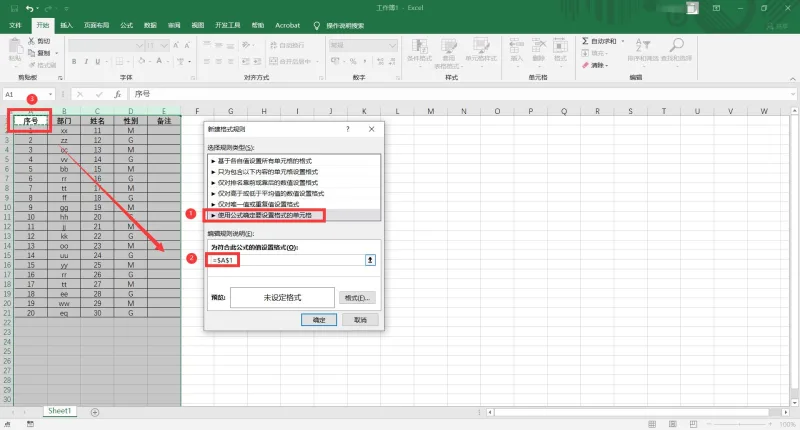The image size is (800, 430).
Task: Switch to the Acrobat tab
Action: click(x=287, y=25)
